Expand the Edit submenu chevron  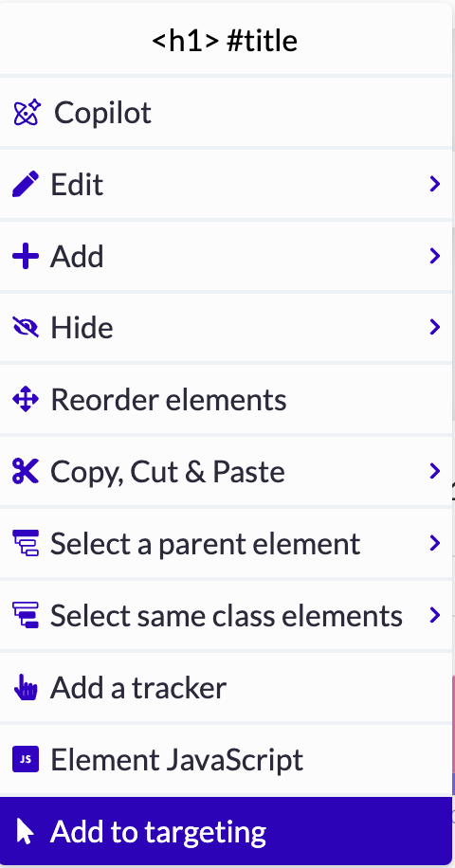[434, 185]
